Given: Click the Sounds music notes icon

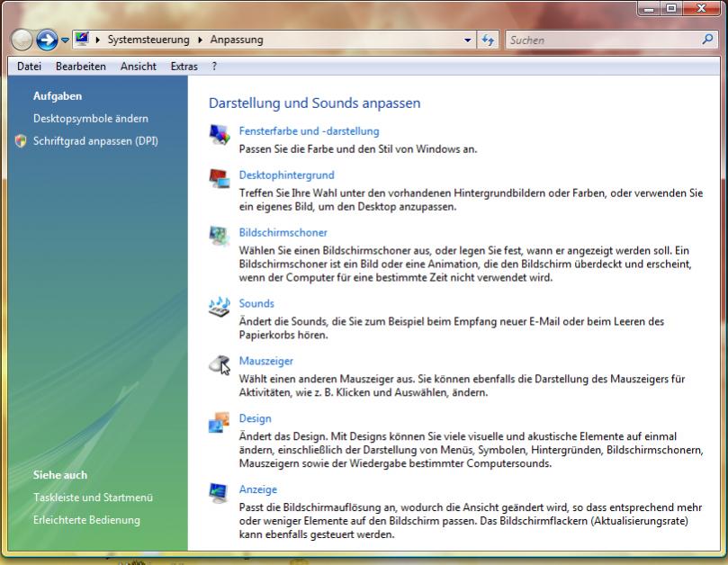Looking at the screenshot, I should 220,307.
